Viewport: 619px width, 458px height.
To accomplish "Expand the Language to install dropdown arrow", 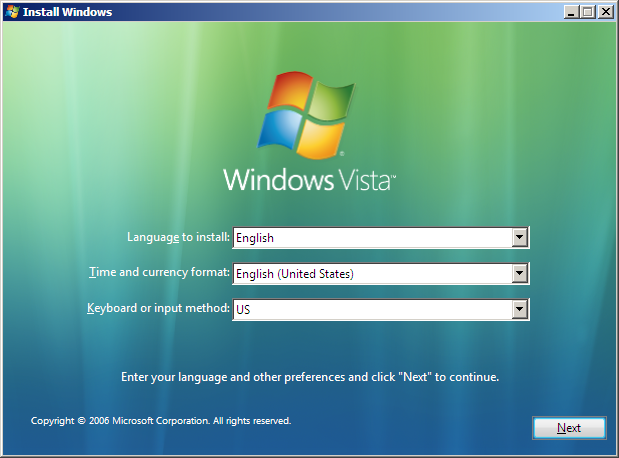I will click(x=519, y=238).
